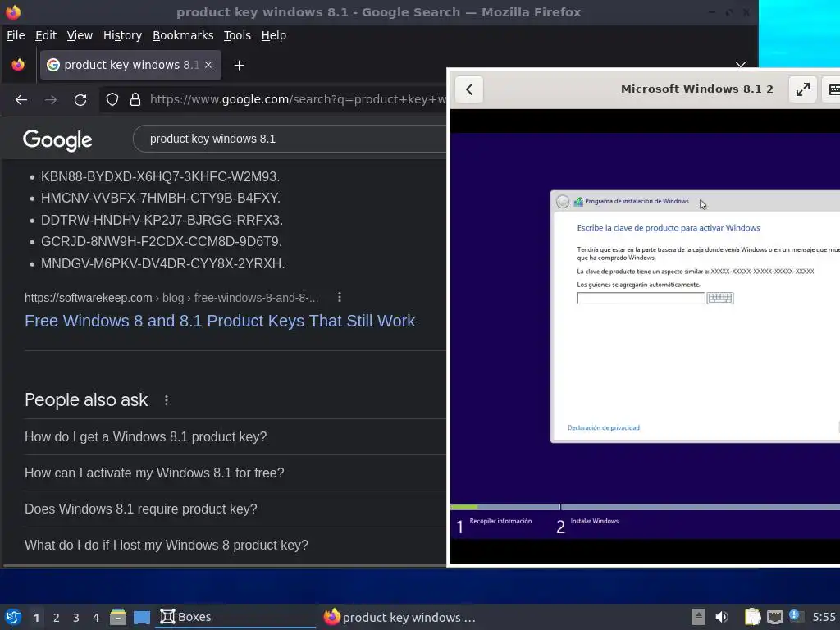The image size is (840, 630).
Task: Open the View menu in Firefox
Action: [x=80, y=35]
